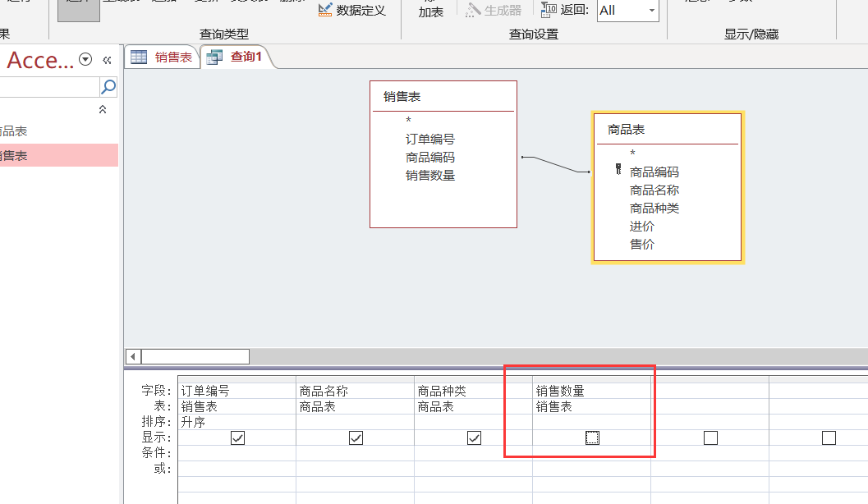Click the 生成器 builder icon
The image size is (868, 504).
coord(472,9)
